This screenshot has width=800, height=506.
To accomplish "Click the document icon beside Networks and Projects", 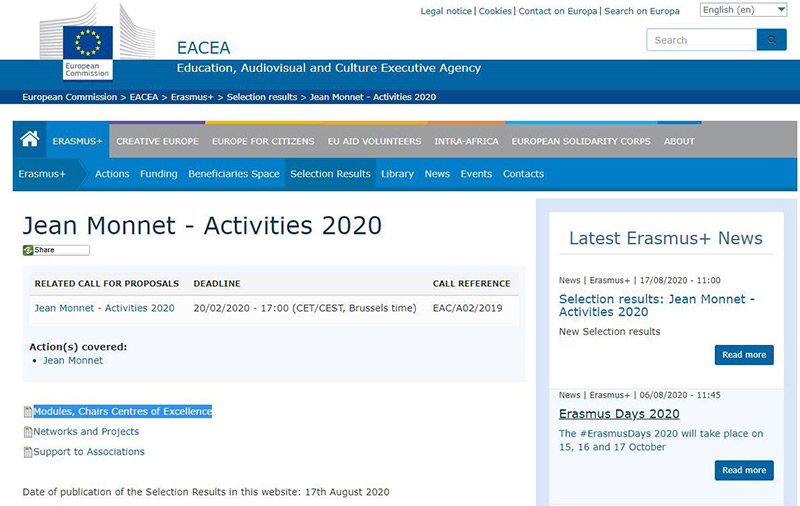I will click(x=28, y=432).
